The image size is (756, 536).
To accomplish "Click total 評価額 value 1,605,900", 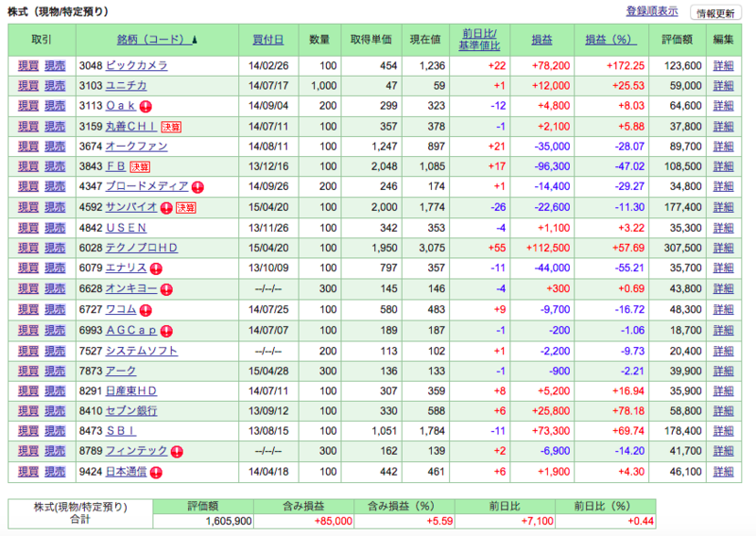I will tap(228, 522).
